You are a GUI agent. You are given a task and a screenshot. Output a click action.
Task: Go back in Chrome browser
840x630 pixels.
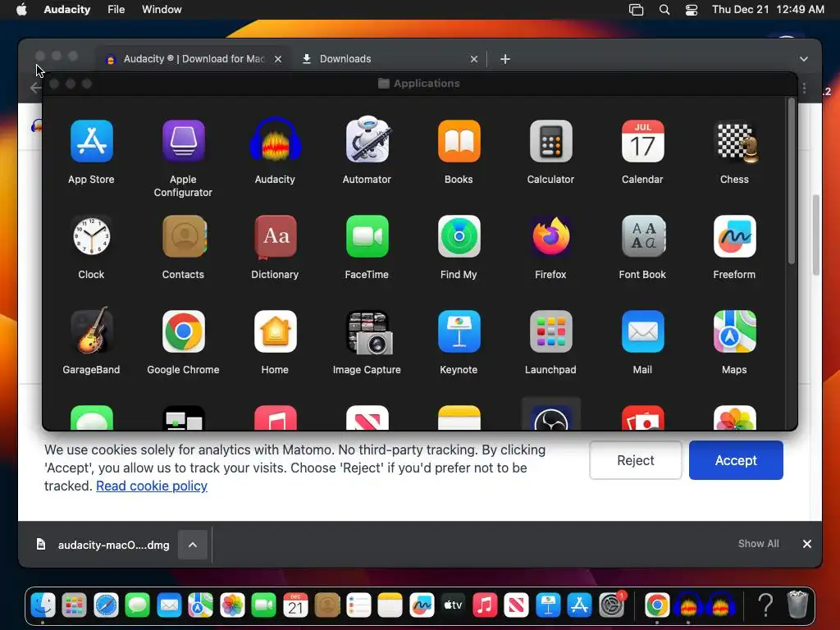[x=35, y=88]
